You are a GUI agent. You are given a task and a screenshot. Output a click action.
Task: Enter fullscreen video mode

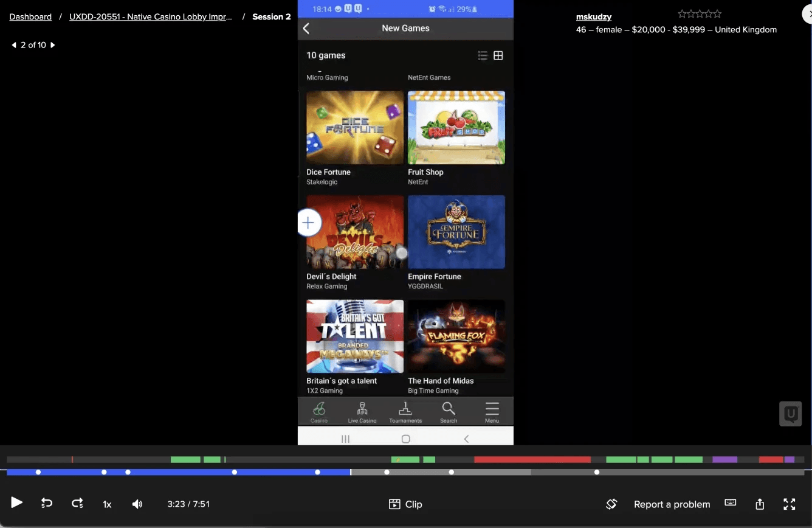click(789, 504)
